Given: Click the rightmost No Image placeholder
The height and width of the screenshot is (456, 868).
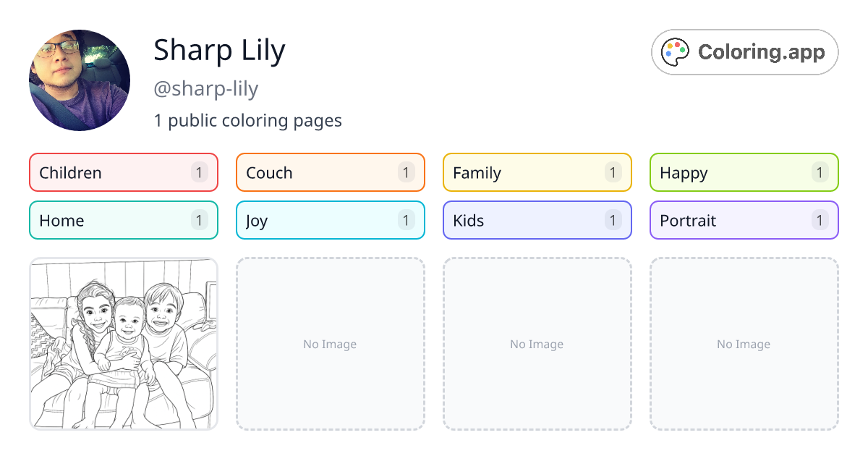Looking at the screenshot, I should pos(744,344).
